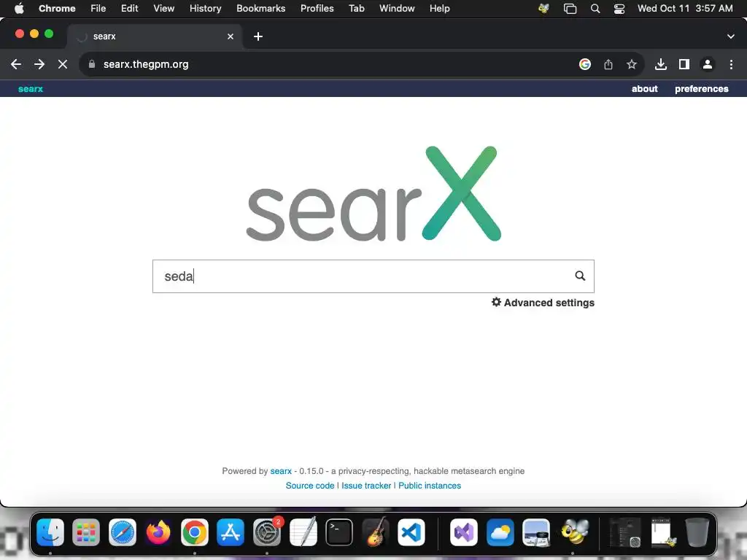The image size is (747, 560).
Task: Click the lock site info icon
Action: click(92, 64)
